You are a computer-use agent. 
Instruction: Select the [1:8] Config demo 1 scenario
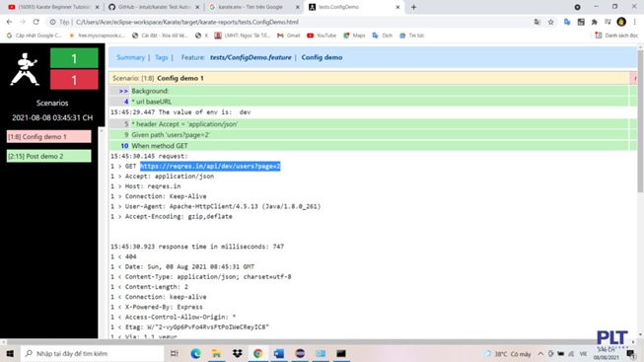click(49, 136)
